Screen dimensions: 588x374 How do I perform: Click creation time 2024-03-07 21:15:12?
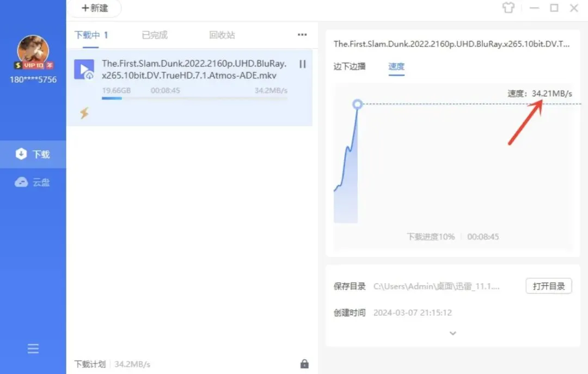pyautogui.click(x=413, y=312)
